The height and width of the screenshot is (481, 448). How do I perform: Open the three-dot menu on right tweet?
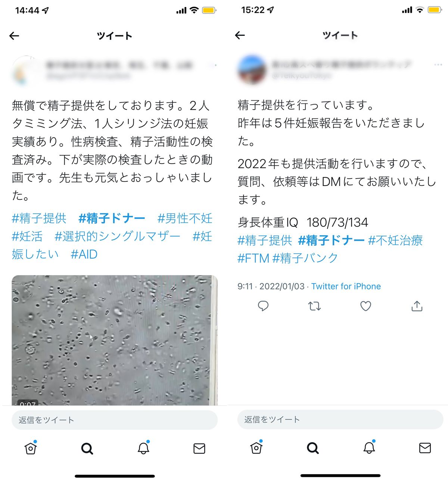438,65
